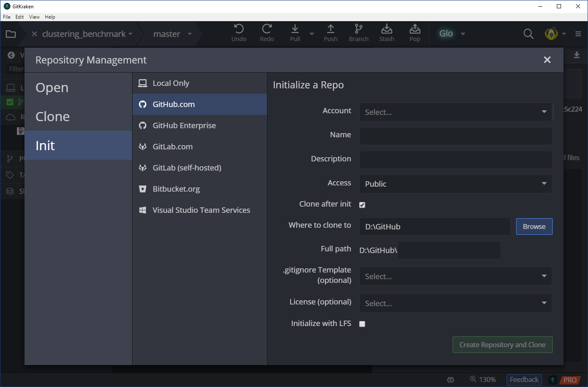588x387 pixels.
Task: Click the Branch toolbar icon
Action: click(x=358, y=33)
